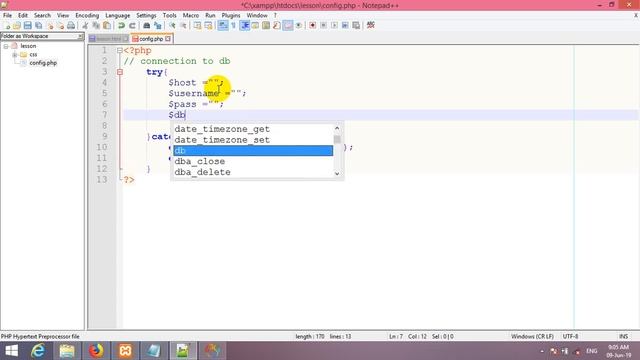Zoom in the editor view
Screen dimensions: 640x360
[x=172, y=25]
